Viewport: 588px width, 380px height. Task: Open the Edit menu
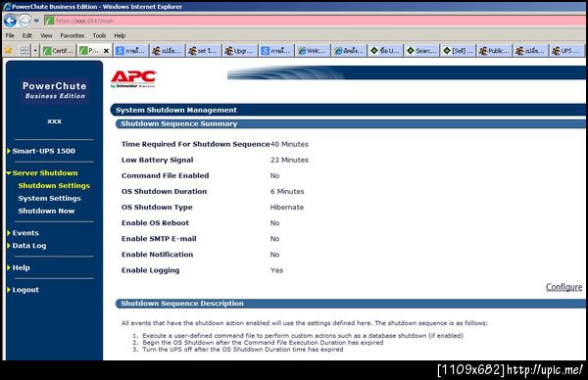27,35
